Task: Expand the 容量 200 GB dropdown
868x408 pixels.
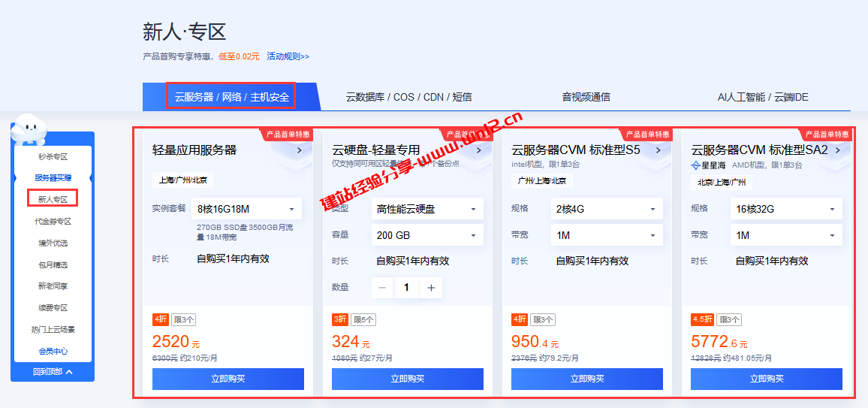Action: coord(427,235)
